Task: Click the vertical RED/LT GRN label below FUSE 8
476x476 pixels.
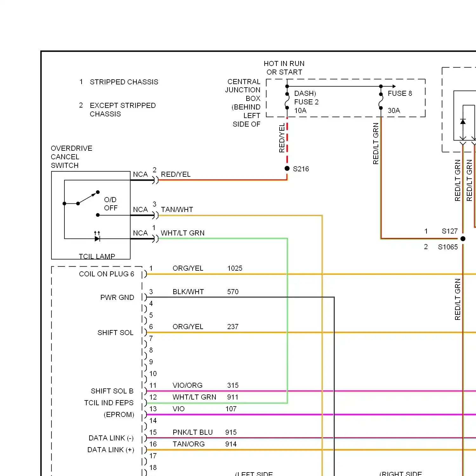Action: 376,143
